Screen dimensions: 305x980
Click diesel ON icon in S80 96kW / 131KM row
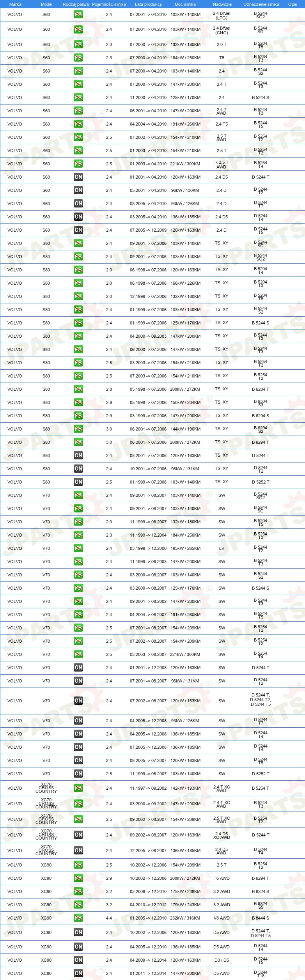[x=78, y=469]
